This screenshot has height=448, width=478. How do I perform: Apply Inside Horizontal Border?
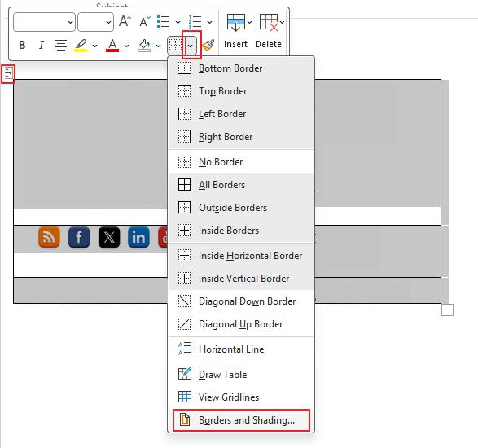241,256
